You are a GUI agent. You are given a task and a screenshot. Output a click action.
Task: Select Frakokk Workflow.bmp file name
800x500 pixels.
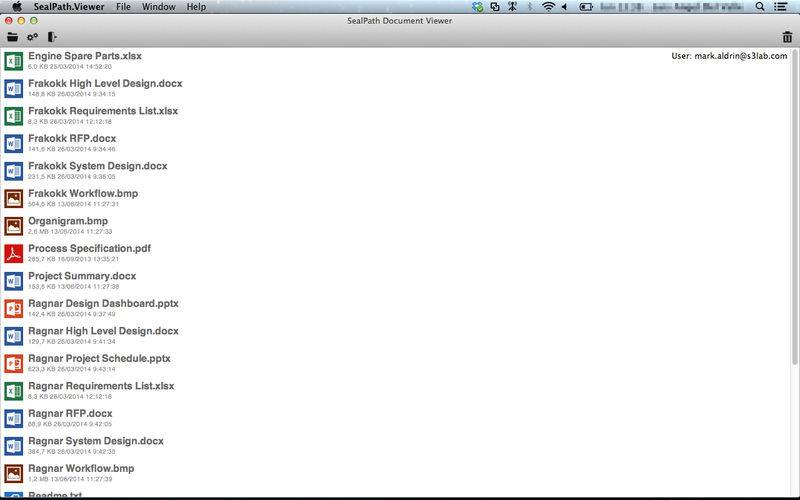coord(83,194)
